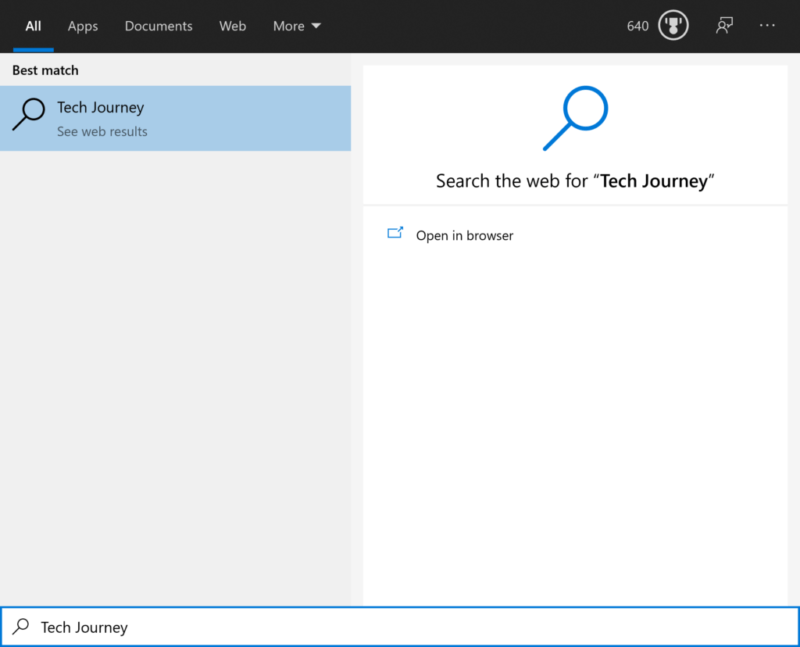Expand the More dropdown chevron
Image resolution: width=800 pixels, height=647 pixels.
[x=317, y=26]
